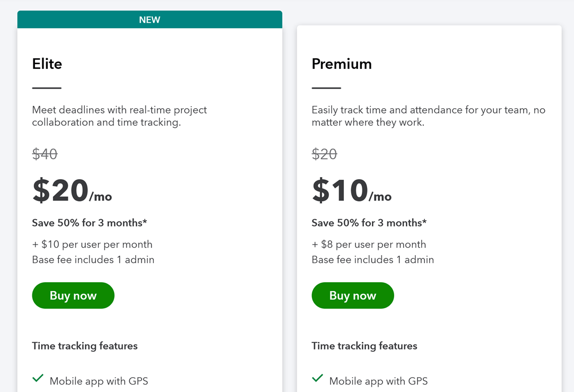Click Premium's Time tracking features heading
574x392 pixels.
coord(364,346)
